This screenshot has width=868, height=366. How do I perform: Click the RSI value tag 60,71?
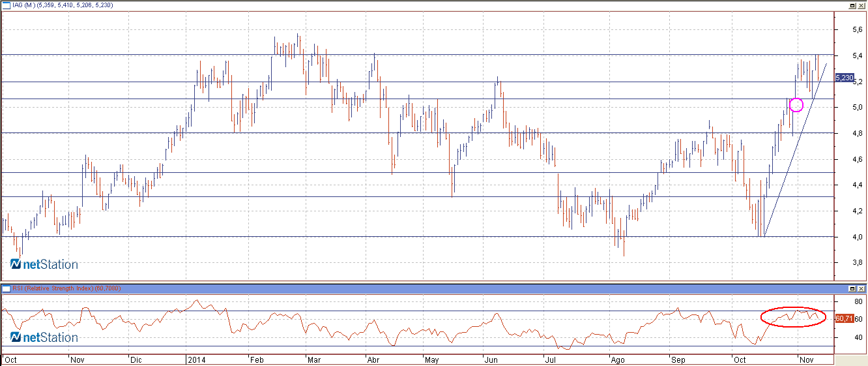click(x=844, y=318)
